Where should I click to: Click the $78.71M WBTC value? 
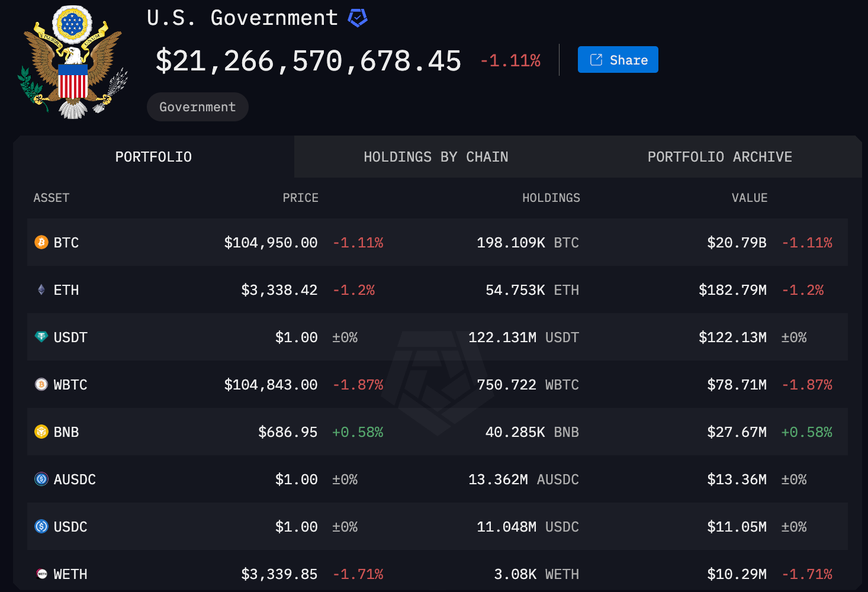(737, 385)
